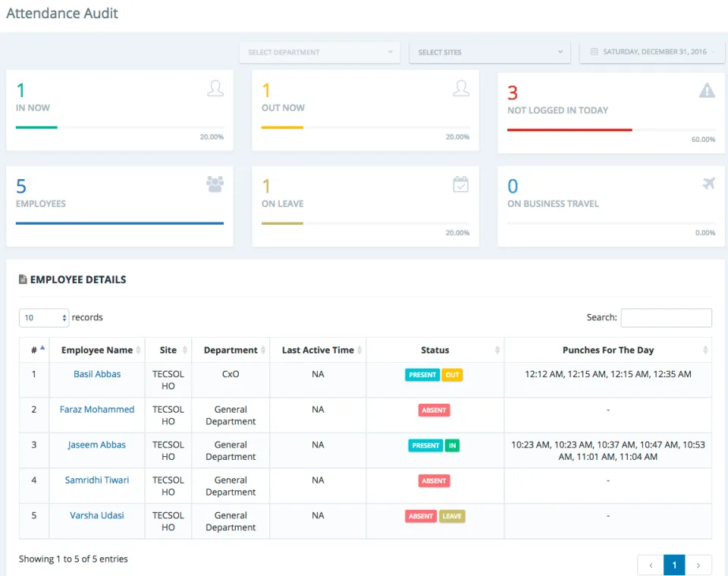Click the On Leave progress bar
728x576 pixels.
pos(282,223)
